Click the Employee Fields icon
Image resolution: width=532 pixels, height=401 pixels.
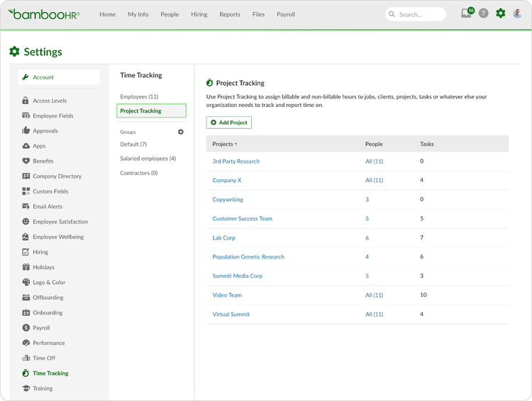click(26, 115)
